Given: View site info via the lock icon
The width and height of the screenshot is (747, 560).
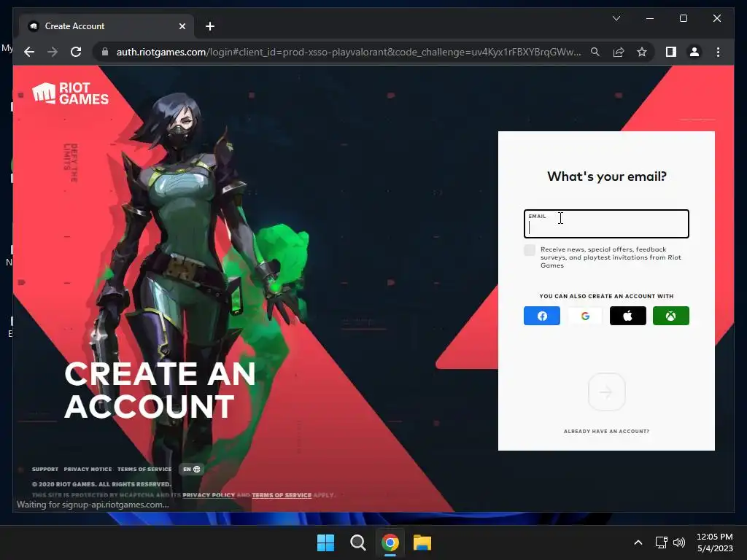Looking at the screenshot, I should (105, 52).
